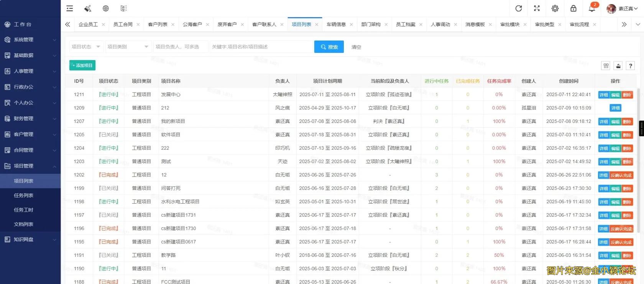Open the settings gear icon
The image size is (644, 284).
click(x=555, y=8)
